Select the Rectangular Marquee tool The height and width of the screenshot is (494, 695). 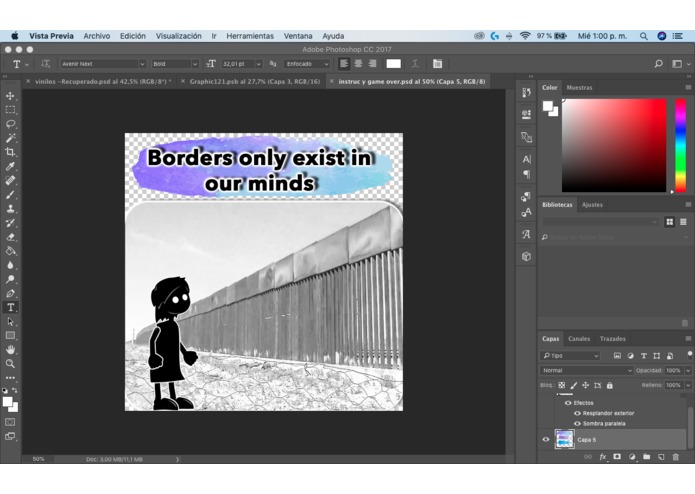[x=10, y=110]
